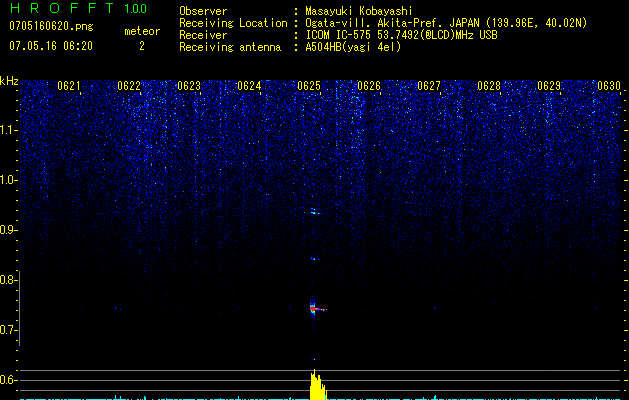Click the meteor count value 2
The height and width of the screenshot is (400, 629).
coord(142,46)
